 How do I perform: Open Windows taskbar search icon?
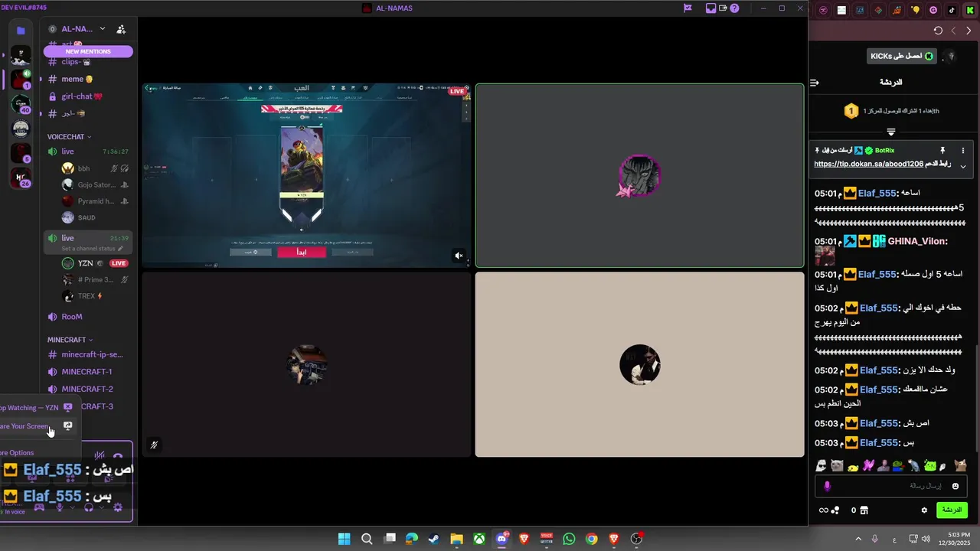coord(367,539)
